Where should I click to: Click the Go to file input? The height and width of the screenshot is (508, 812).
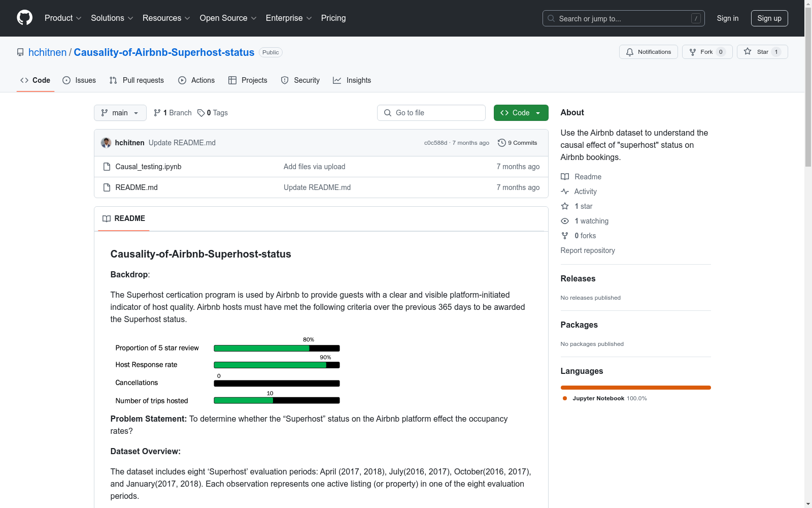[431, 113]
